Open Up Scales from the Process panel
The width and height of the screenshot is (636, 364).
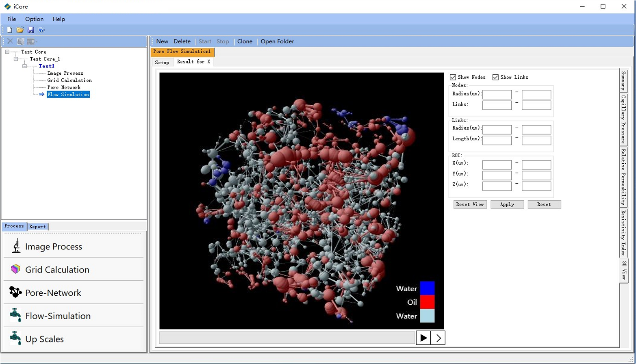click(74, 339)
